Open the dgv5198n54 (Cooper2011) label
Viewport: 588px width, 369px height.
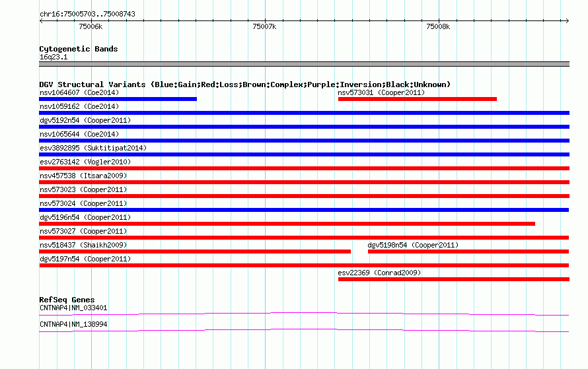click(413, 245)
